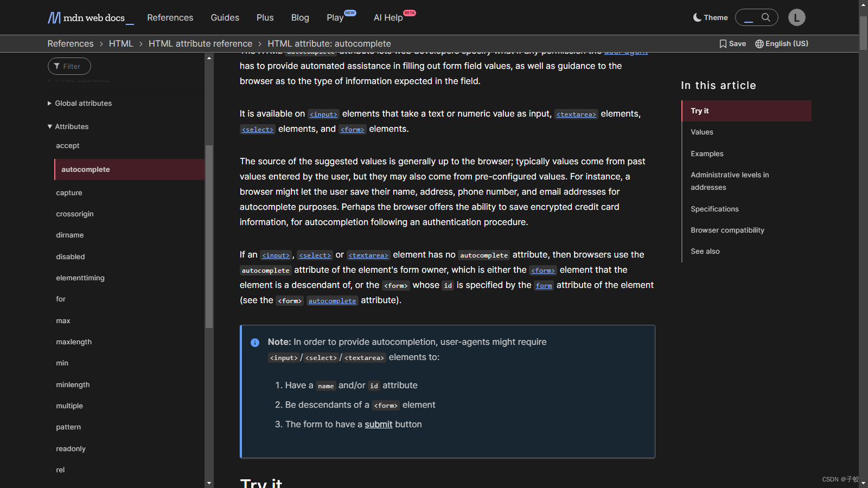Open the rel attribute page
Viewport: 868px width, 488px height.
(x=60, y=470)
